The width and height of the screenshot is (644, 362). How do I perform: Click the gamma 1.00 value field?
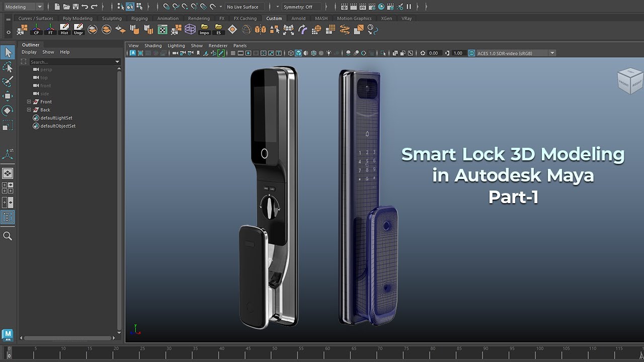[x=458, y=53]
